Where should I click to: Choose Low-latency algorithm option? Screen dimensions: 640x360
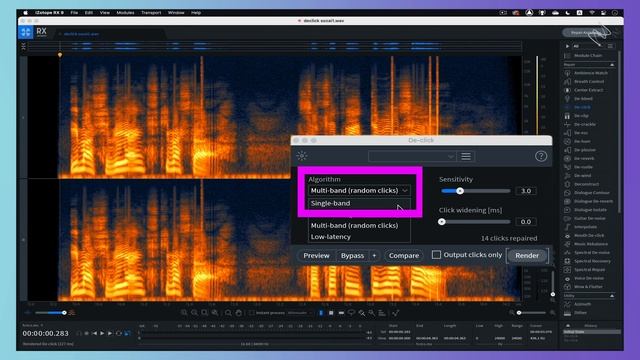pos(359,236)
